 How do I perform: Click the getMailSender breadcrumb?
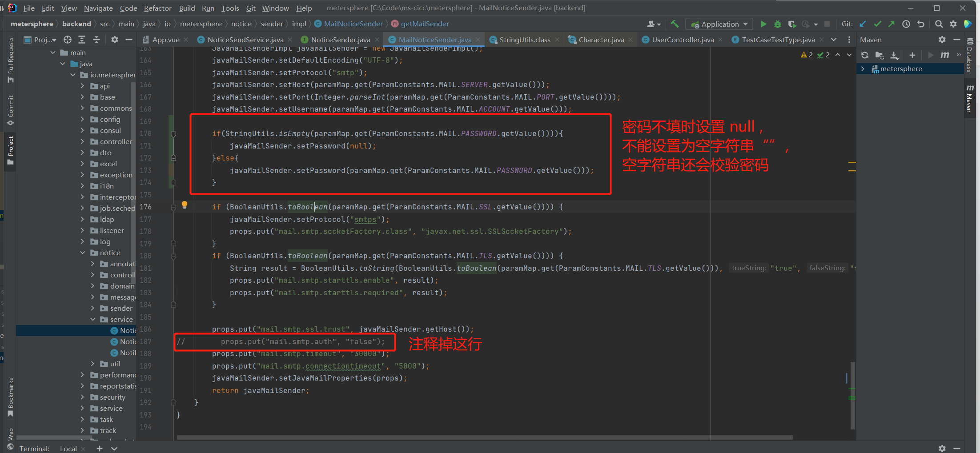click(420, 24)
